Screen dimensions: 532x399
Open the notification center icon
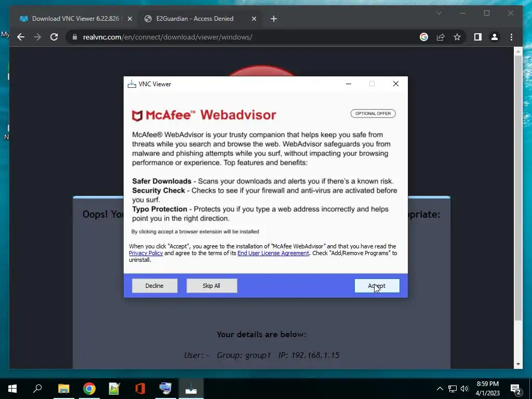coord(515,389)
